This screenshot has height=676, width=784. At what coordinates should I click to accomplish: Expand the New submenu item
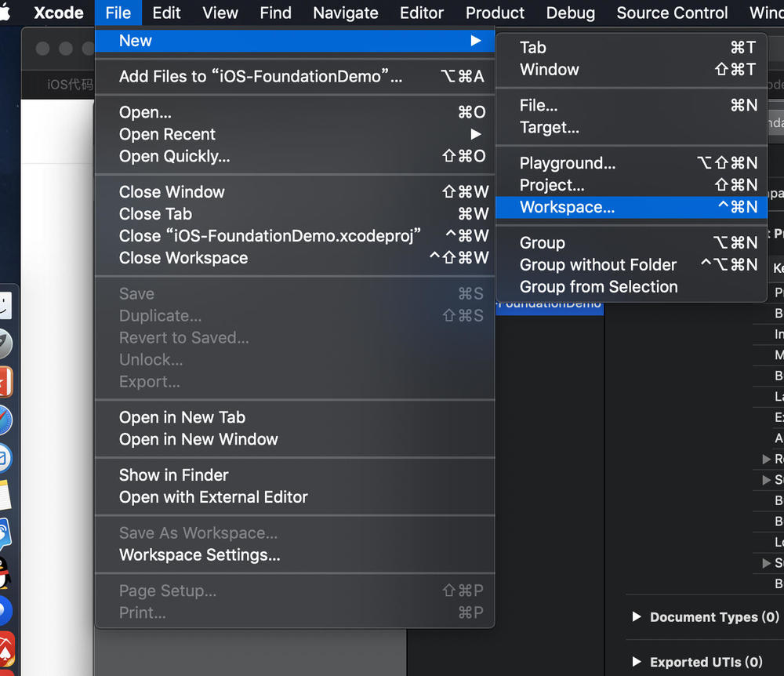[295, 41]
